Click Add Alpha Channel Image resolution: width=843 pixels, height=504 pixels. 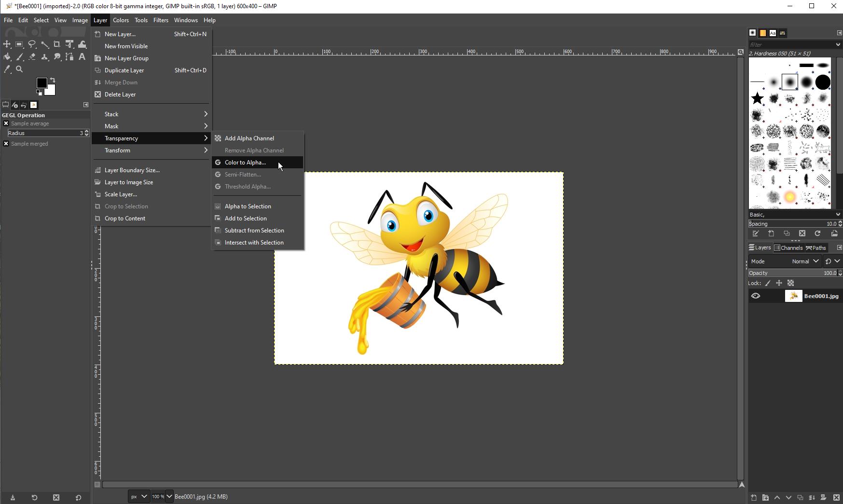(249, 138)
